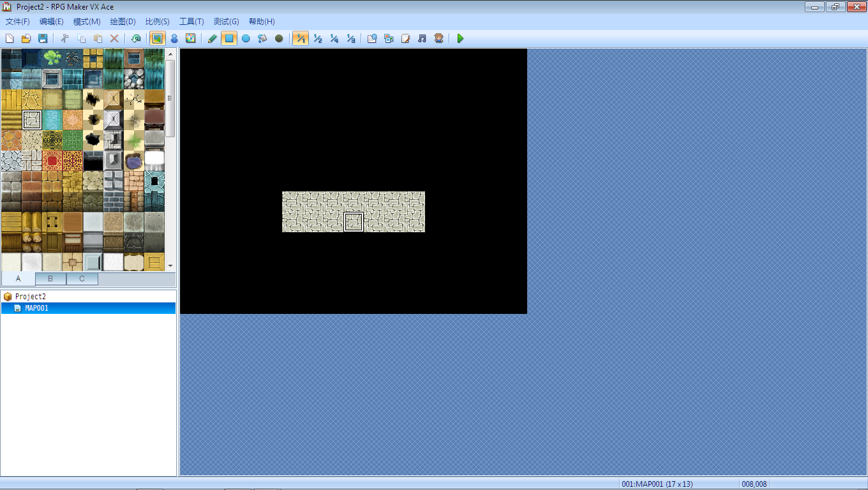Image resolution: width=868 pixels, height=490 pixels.
Task: Pick the green lily pad water tile
Action: coord(52,59)
